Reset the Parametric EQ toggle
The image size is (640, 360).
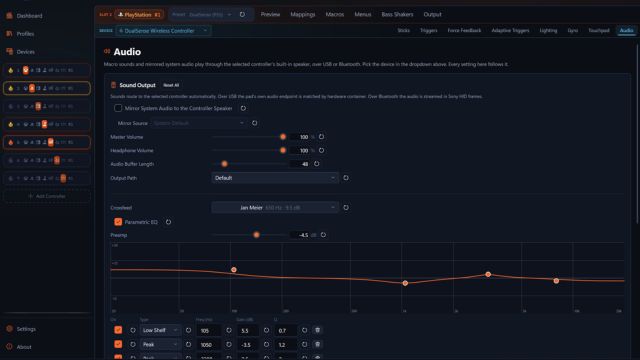point(168,222)
